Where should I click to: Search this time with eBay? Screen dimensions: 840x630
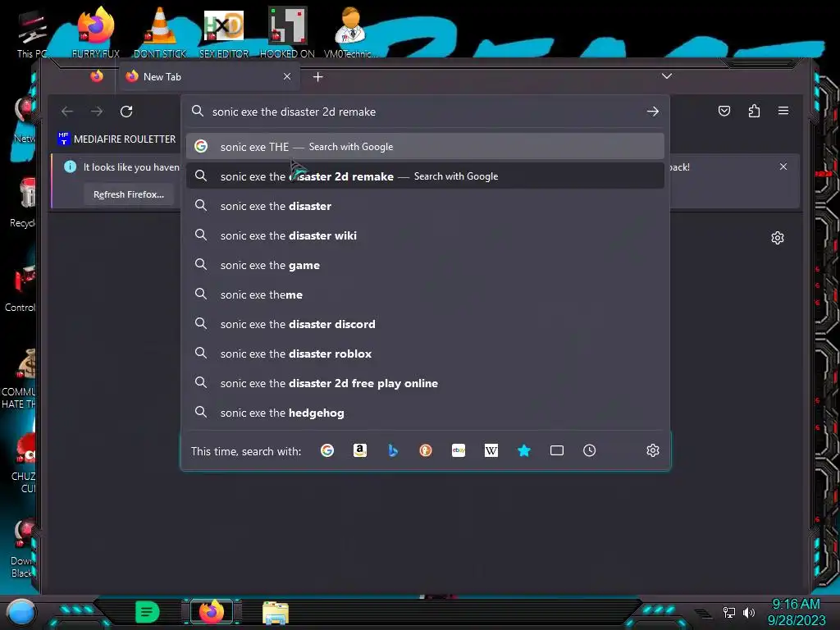[x=459, y=450]
